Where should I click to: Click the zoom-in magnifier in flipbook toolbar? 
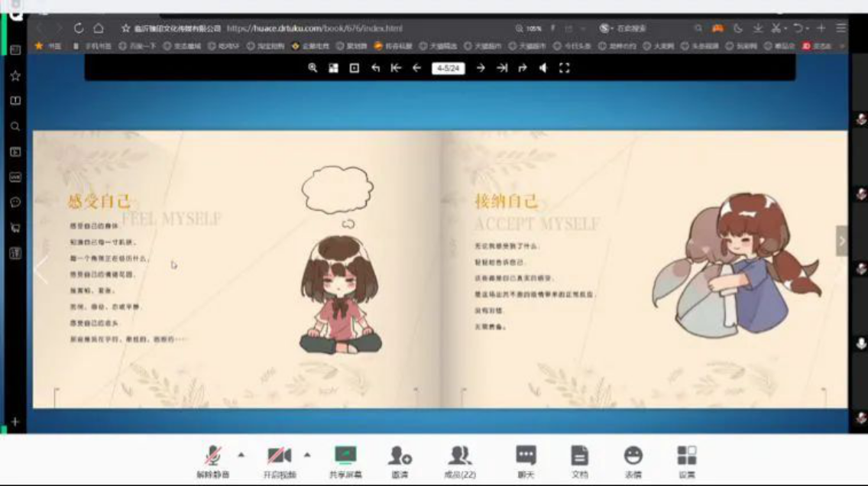[313, 68]
